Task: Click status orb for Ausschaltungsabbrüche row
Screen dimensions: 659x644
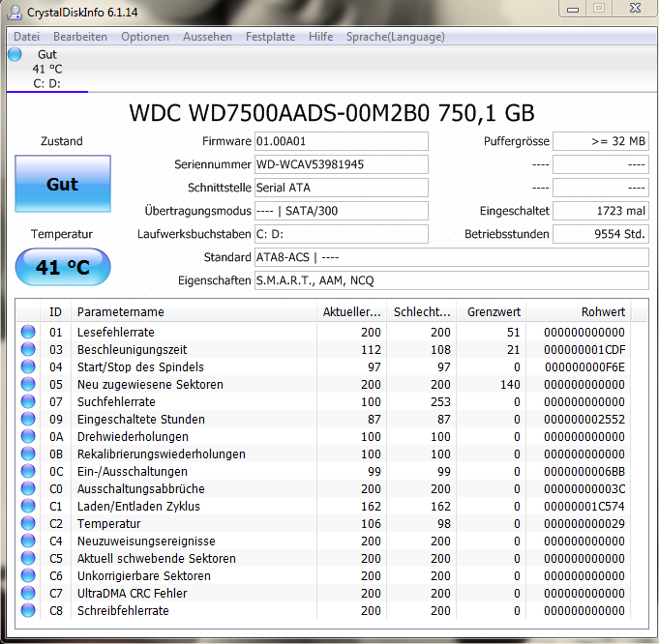Action: (x=28, y=488)
